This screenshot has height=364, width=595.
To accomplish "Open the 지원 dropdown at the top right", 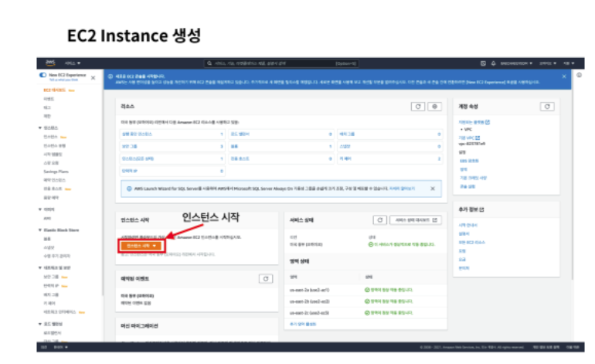I will point(569,63).
